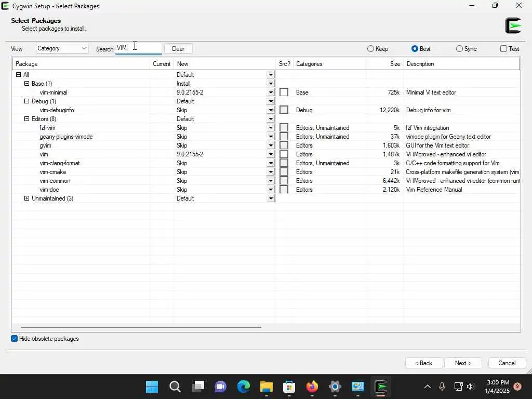
Task: Launch Microsoft Edge from the taskbar
Action: point(244,387)
